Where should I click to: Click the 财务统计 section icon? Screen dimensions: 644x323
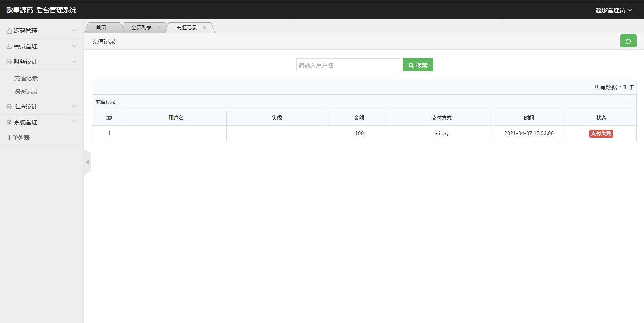click(x=9, y=61)
